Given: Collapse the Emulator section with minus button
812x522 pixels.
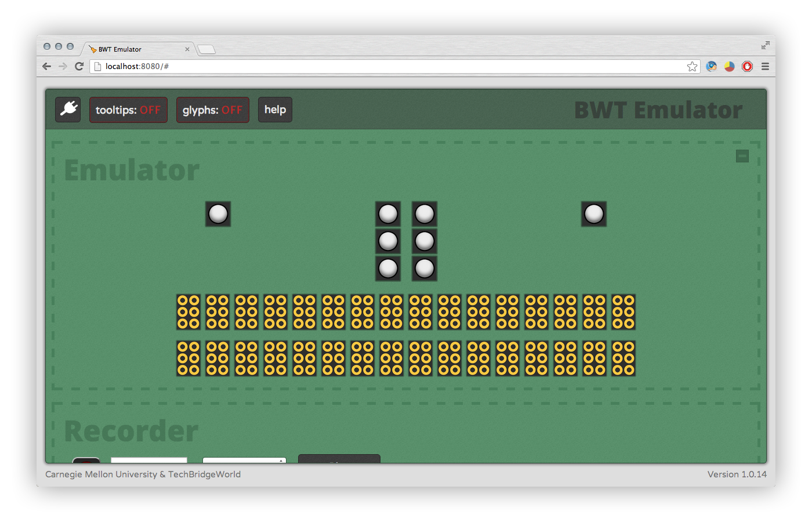Looking at the screenshot, I should click(x=742, y=156).
